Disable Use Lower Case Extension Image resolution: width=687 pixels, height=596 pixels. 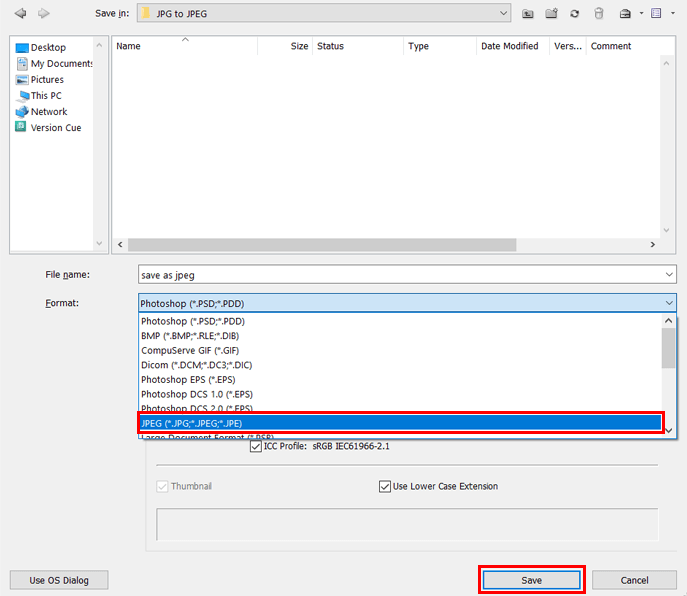(385, 487)
